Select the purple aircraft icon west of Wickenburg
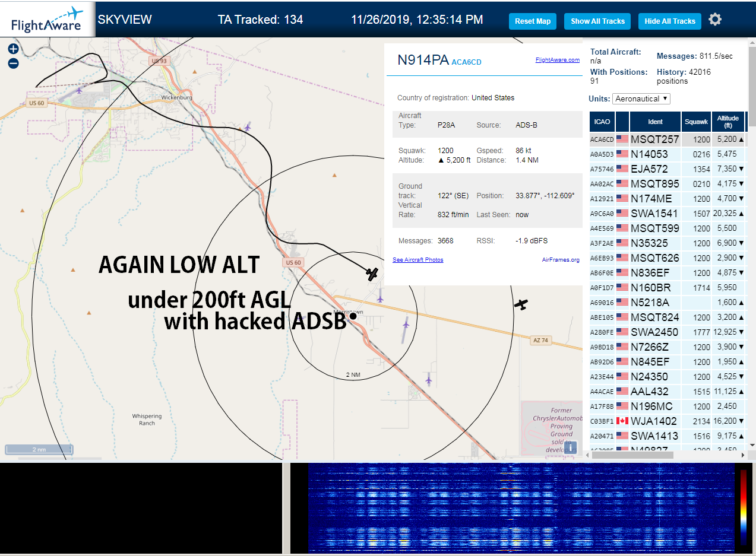This screenshot has width=756, height=556. pos(79,90)
